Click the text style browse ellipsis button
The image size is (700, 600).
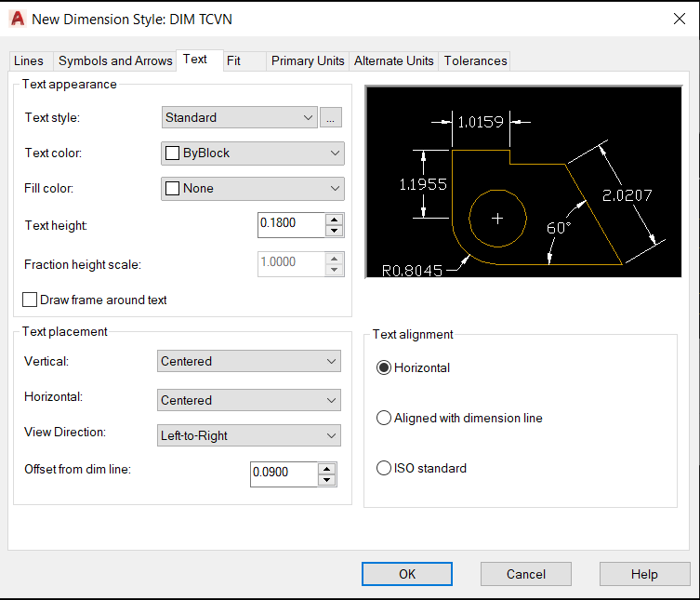pyautogui.click(x=331, y=117)
